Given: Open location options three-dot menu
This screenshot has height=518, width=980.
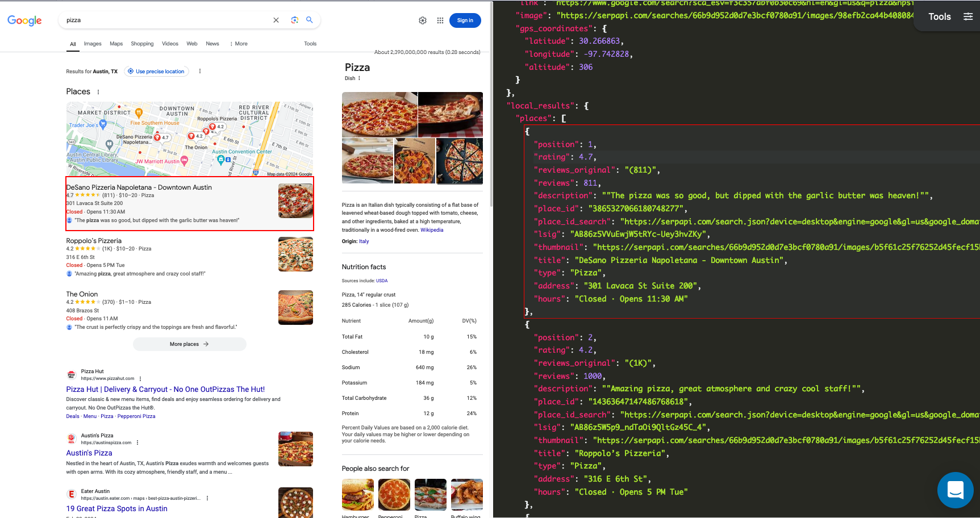Looking at the screenshot, I should (200, 71).
